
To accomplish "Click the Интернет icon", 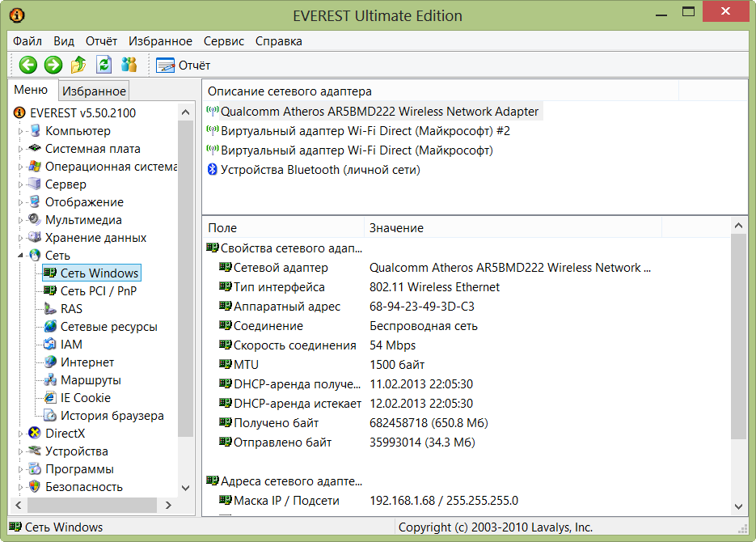I will [x=50, y=362].
